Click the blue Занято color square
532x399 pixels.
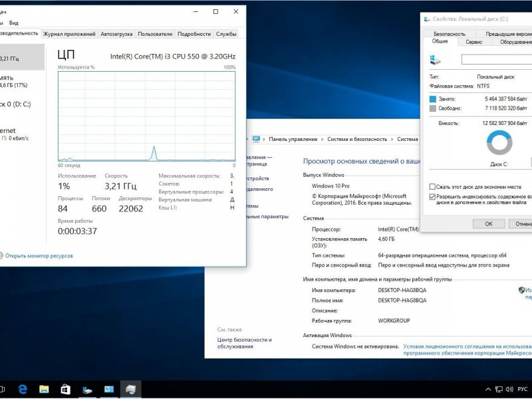tap(433, 98)
